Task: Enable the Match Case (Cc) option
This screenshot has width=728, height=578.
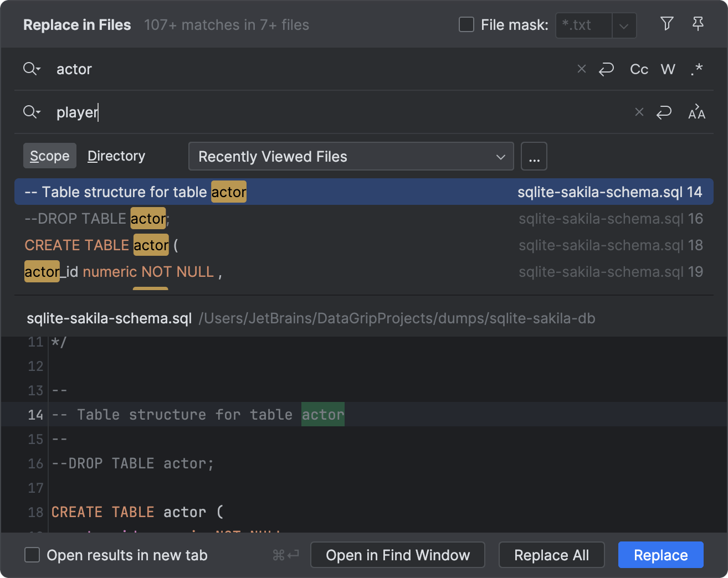Action: click(x=638, y=69)
